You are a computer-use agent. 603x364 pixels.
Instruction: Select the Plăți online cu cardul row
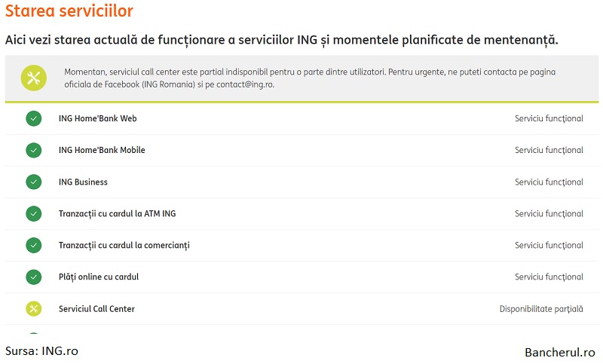click(x=301, y=277)
